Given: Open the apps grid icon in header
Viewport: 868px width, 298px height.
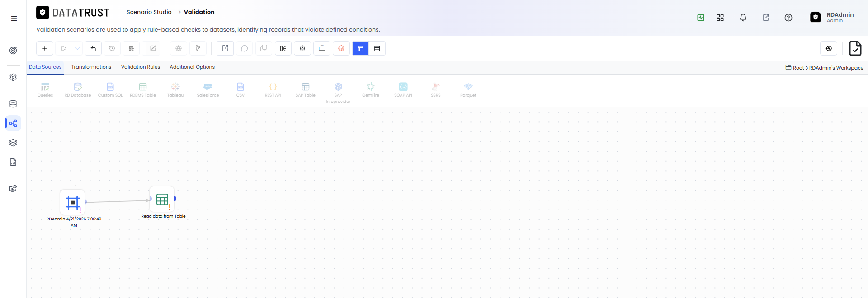Looking at the screenshot, I should 720,18.
